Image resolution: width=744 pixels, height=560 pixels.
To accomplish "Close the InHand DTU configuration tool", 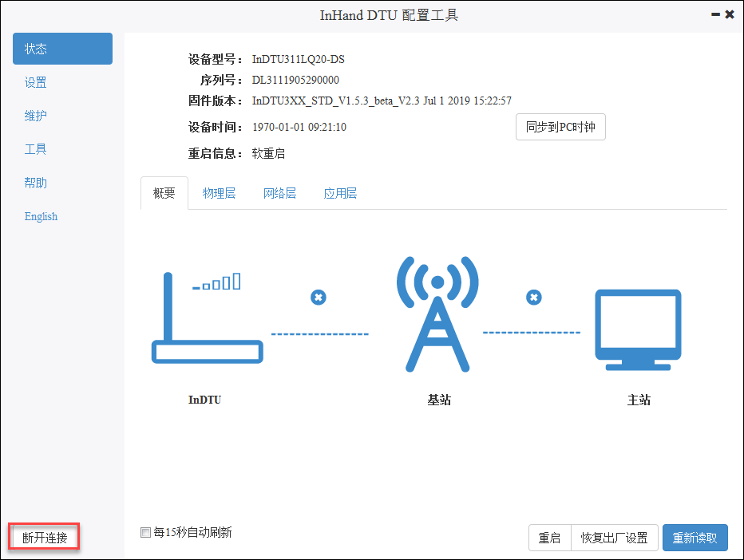I will coord(730,14).
